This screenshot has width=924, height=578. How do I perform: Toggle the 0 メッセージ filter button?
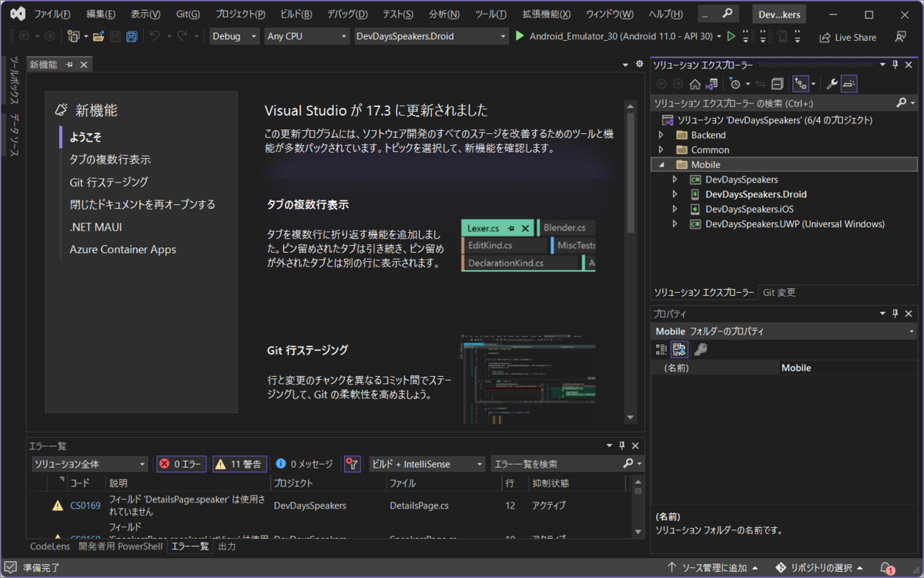coord(304,464)
